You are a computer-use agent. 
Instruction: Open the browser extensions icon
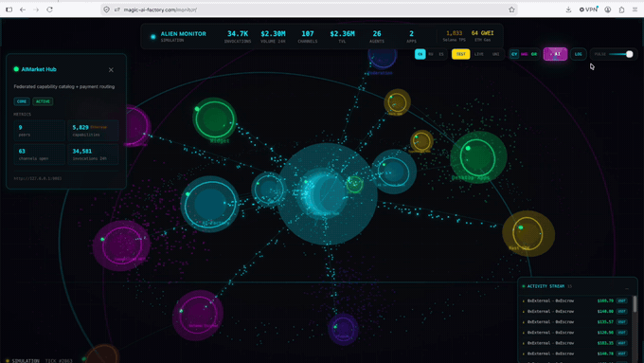click(621, 9)
